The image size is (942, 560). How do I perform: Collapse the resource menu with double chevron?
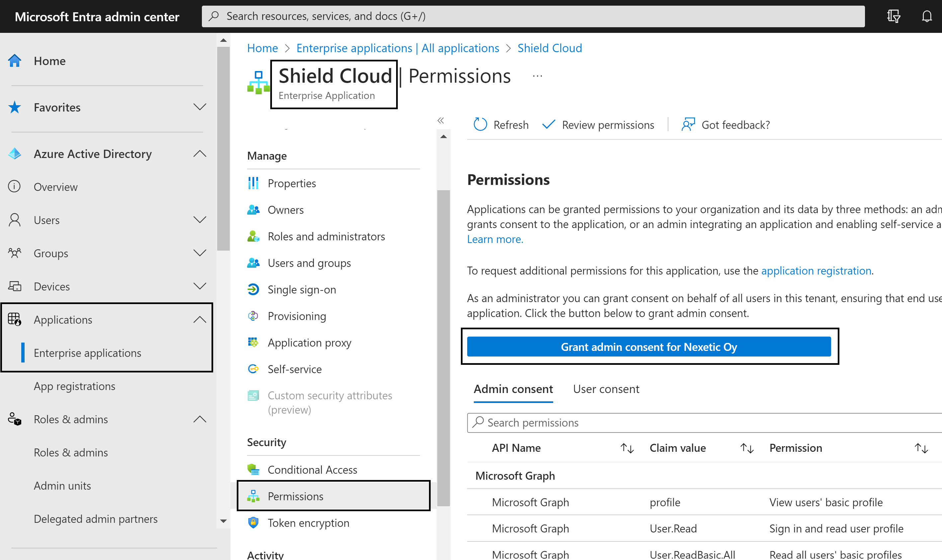[x=440, y=120]
